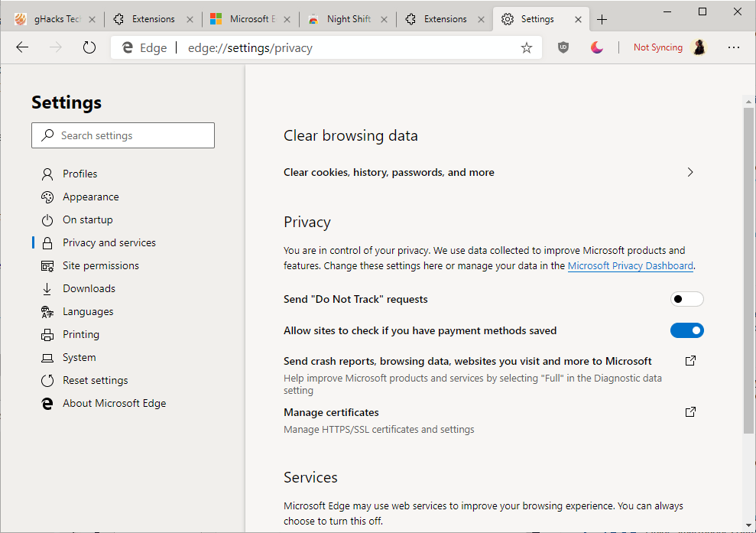Click the Printing printer icon
The image size is (756, 533).
pyautogui.click(x=47, y=335)
